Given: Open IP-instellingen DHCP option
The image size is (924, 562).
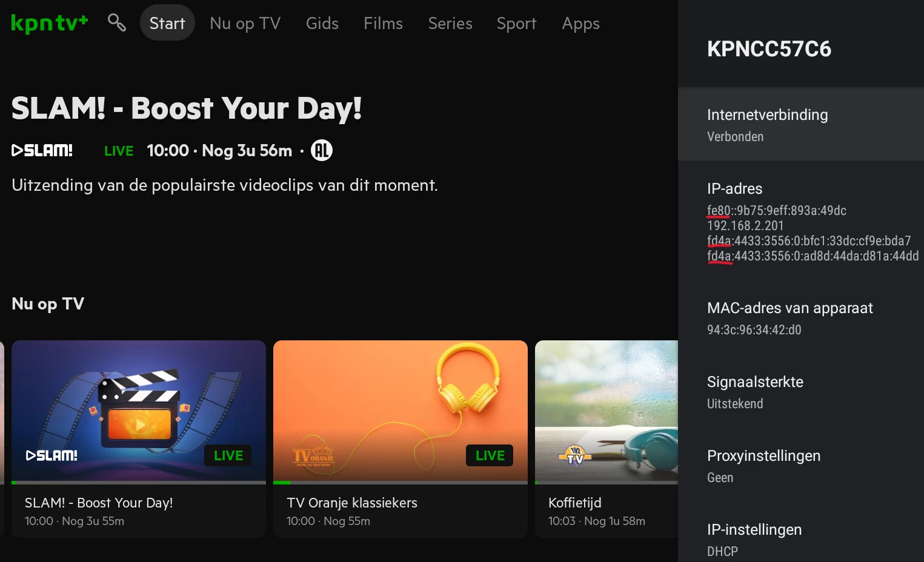Looking at the screenshot, I should click(801, 540).
